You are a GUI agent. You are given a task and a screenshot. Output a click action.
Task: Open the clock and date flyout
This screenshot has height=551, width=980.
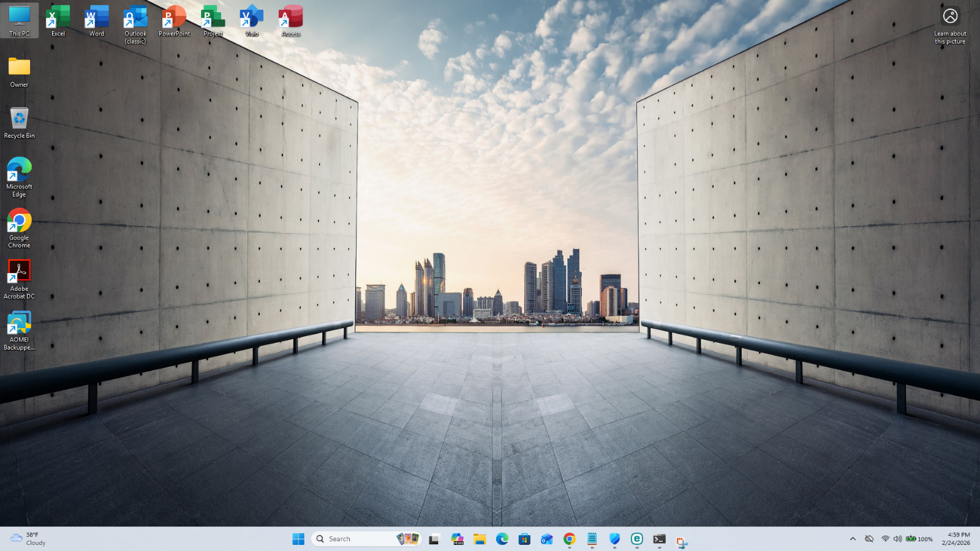point(956,539)
